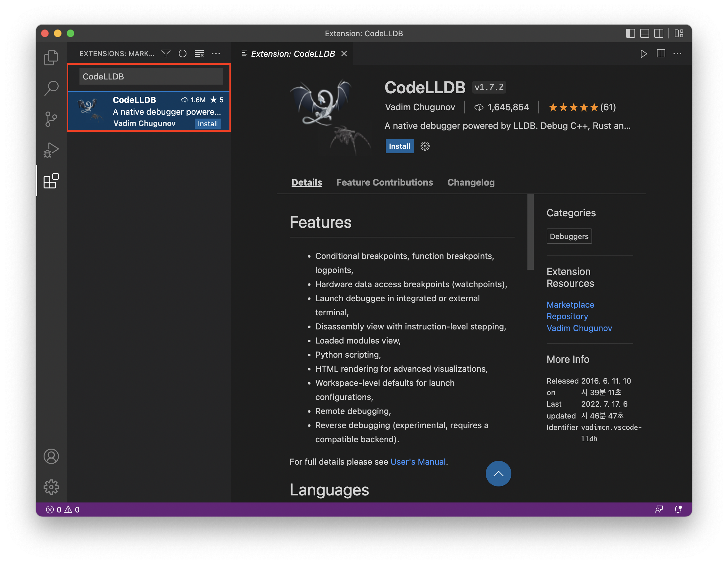Image resolution: width=728 pixels, height=564 pixels.
Task: Open extension gear dropdown next to Install
Action: 425,146
